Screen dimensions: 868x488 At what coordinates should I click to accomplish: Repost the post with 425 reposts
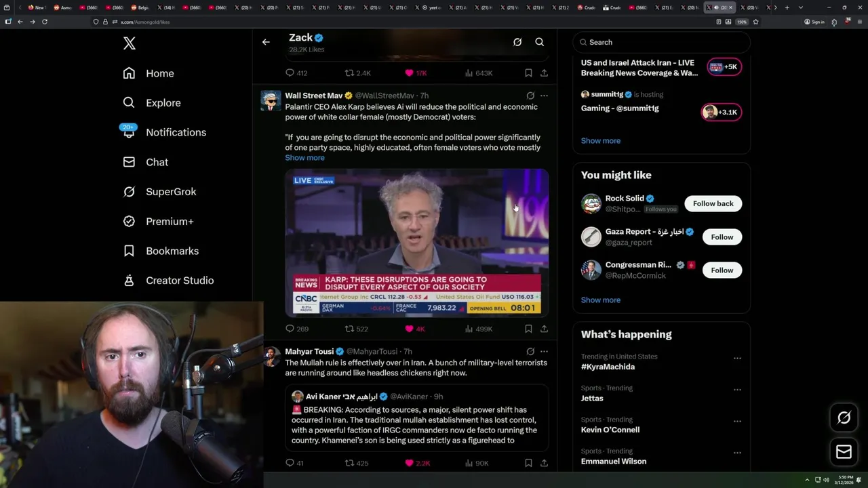click(x=357, y=463)
